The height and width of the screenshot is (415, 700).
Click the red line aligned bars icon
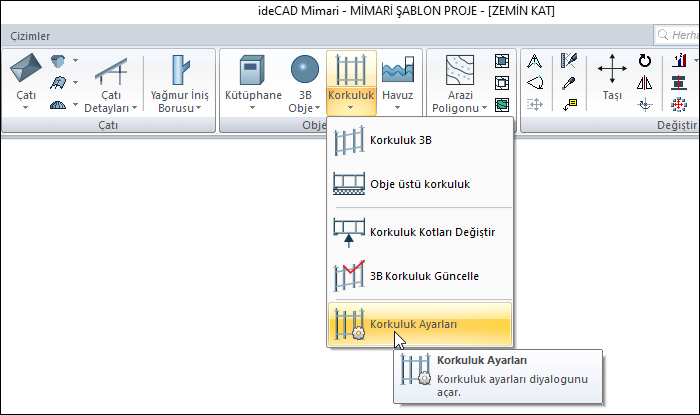[679, 83]
